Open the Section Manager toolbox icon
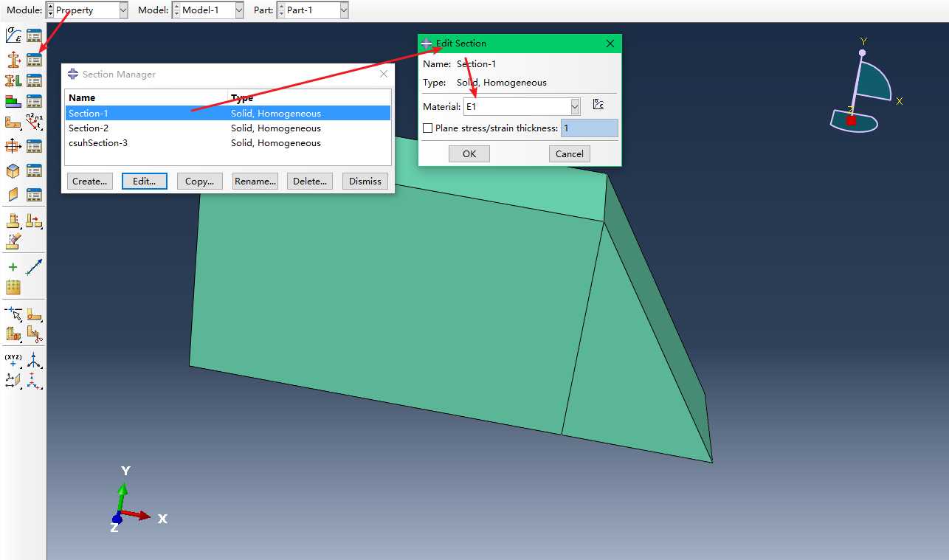The width and height of the screenshot is (949, 560). pyautogui.click(x=34, y=59)
